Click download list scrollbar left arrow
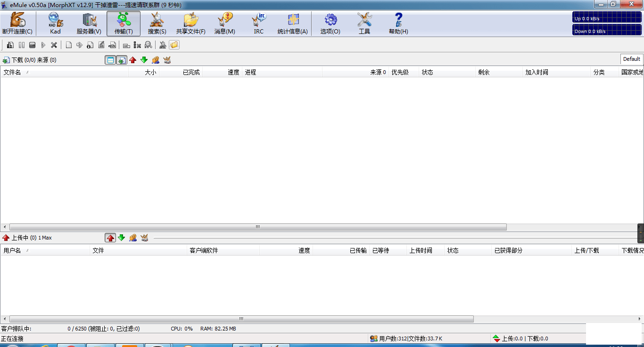644x347 pixels. [x=5, y=227]
